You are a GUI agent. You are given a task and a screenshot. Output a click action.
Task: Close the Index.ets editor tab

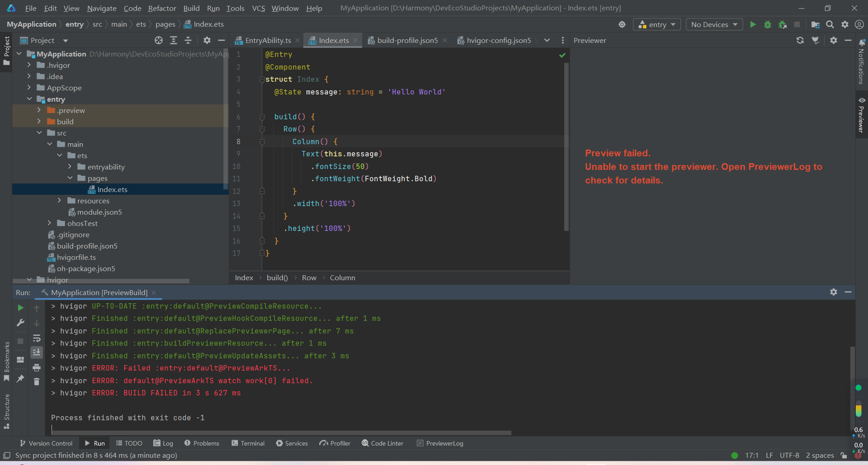pos(355,40)
